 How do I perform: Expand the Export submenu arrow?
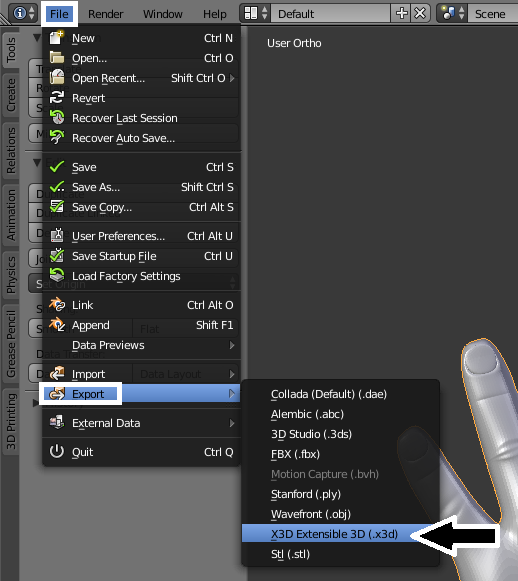[232, 394]
